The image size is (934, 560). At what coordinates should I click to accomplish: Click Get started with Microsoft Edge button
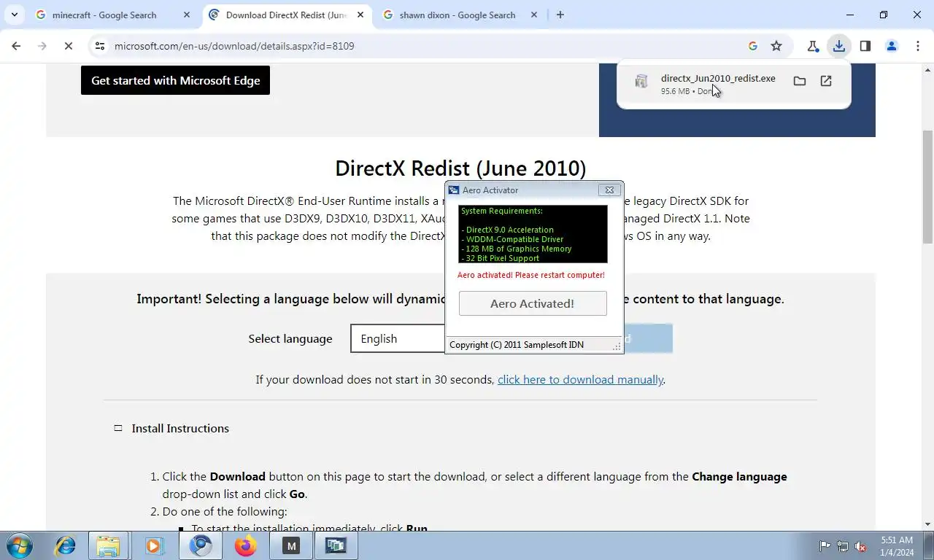(x=175, y=80)
